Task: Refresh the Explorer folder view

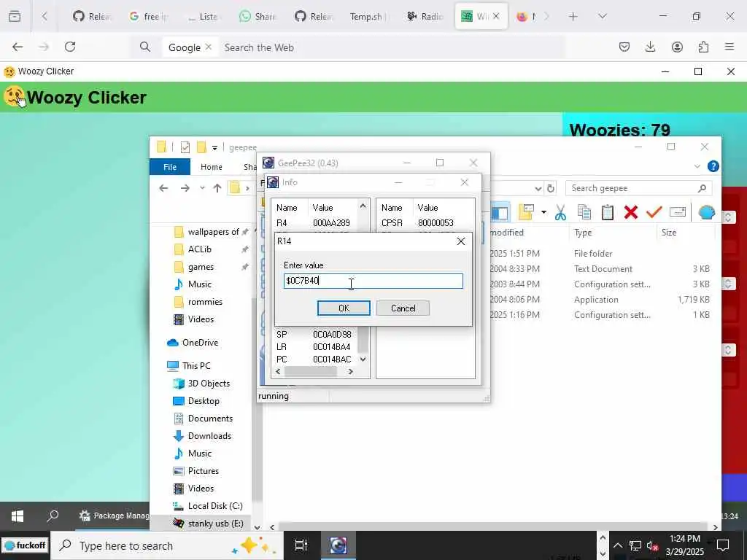Action: tap(551, 188)
